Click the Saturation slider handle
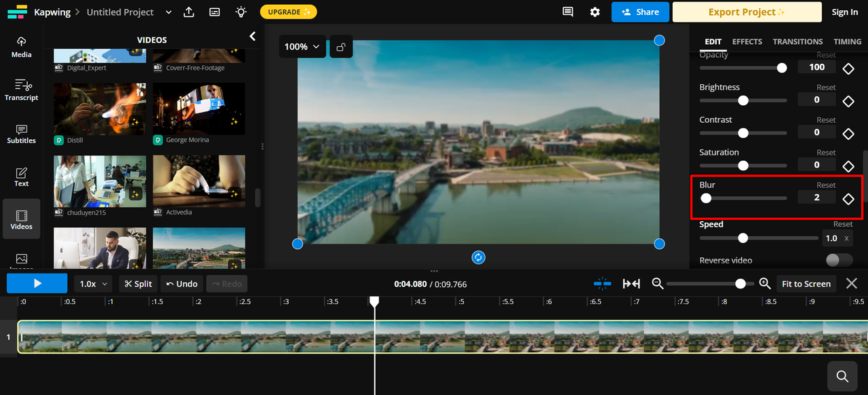This screenshot has width=868, height=395. pos(743,166)
